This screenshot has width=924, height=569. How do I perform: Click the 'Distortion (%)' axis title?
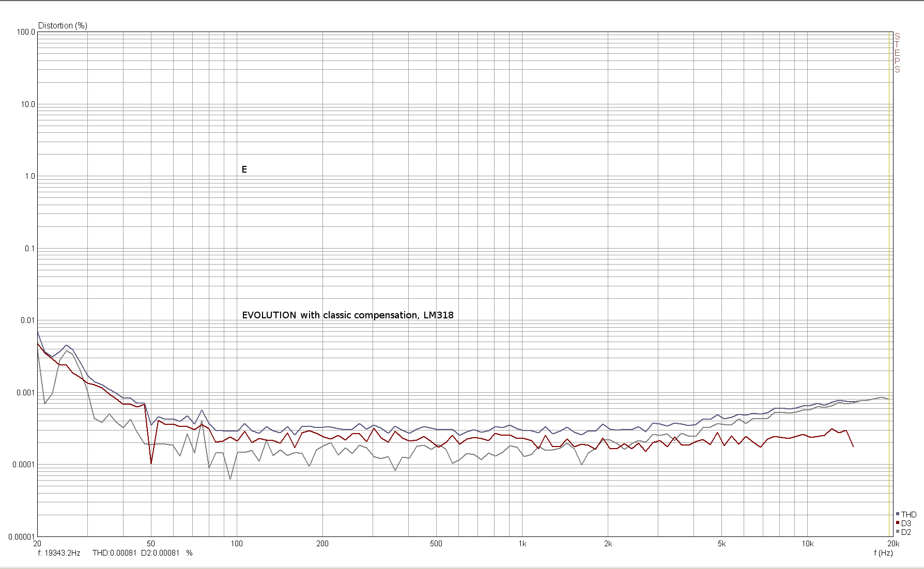[x=63, y=25]
